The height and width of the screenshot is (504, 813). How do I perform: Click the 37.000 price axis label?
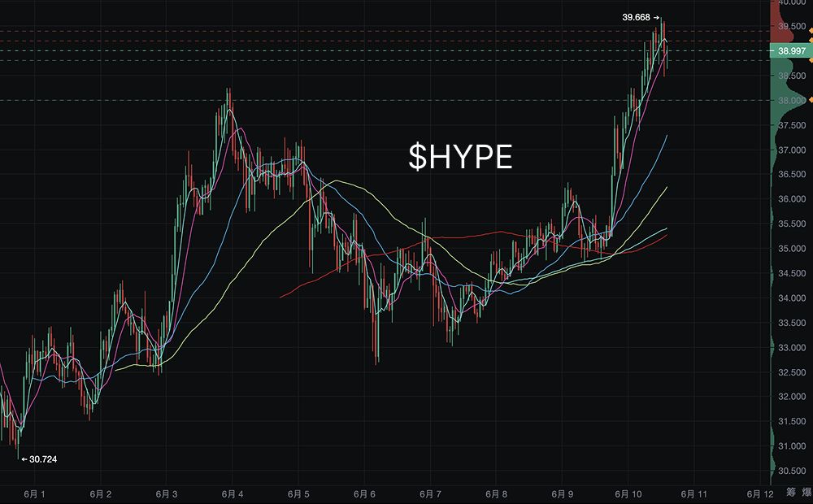(792, 150)
